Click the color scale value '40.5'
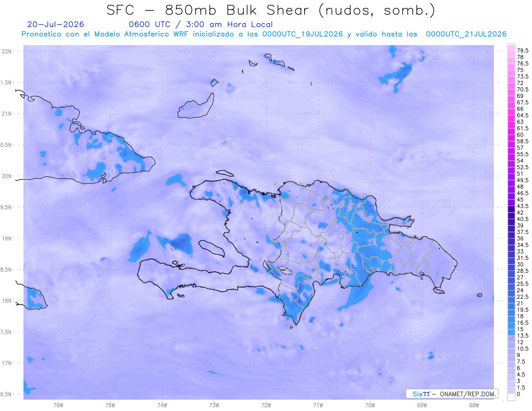The height and width of the screenshot is (411, 532). [x=522, y=219]
